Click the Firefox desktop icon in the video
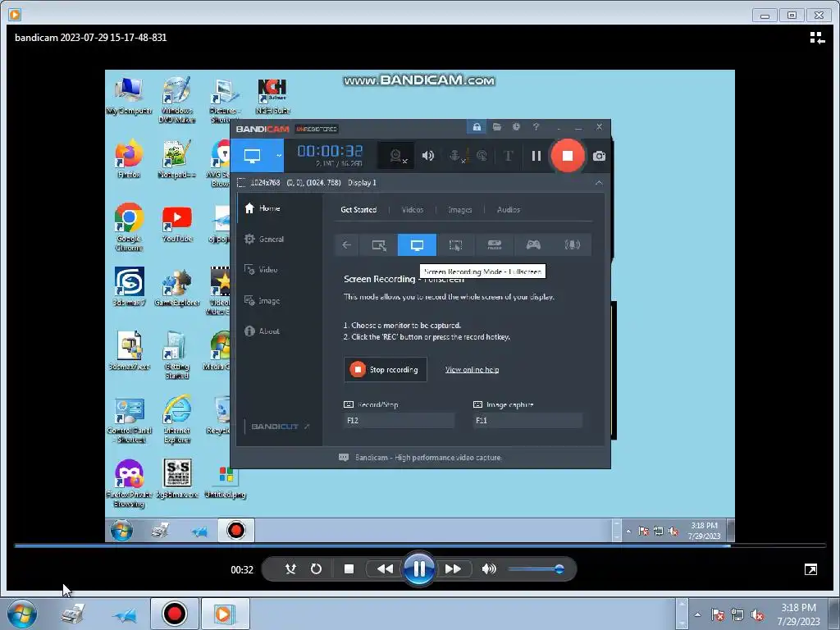 coord(129,158)
